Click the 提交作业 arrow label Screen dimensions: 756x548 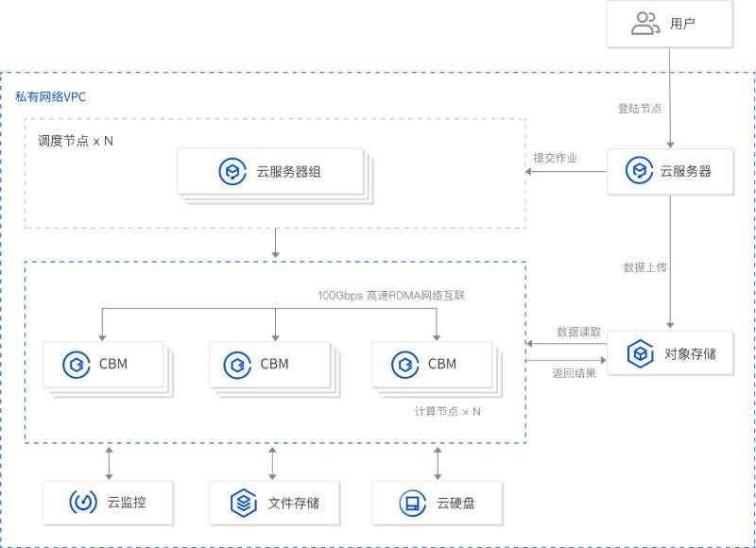click(555, 158)
